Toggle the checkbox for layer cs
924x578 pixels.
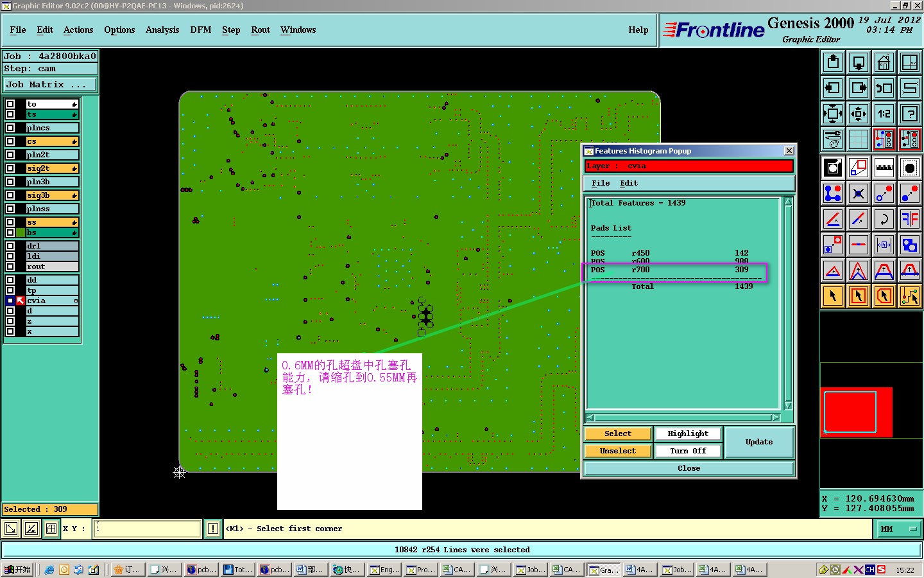pos(10,141)
